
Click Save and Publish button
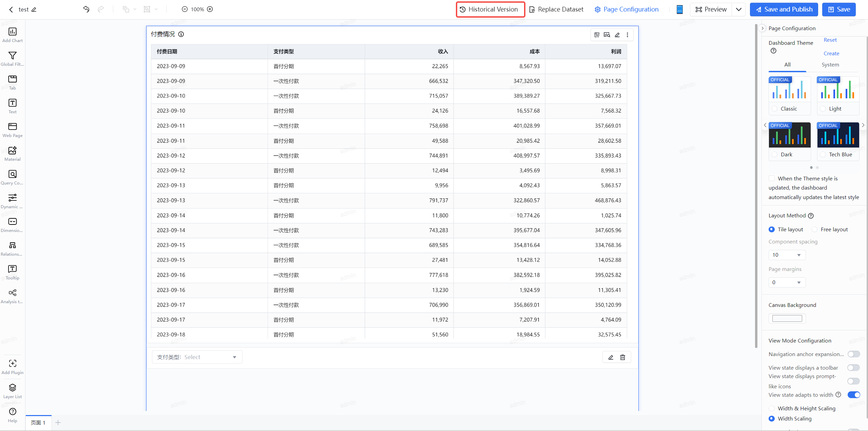(x=784, y=9)
